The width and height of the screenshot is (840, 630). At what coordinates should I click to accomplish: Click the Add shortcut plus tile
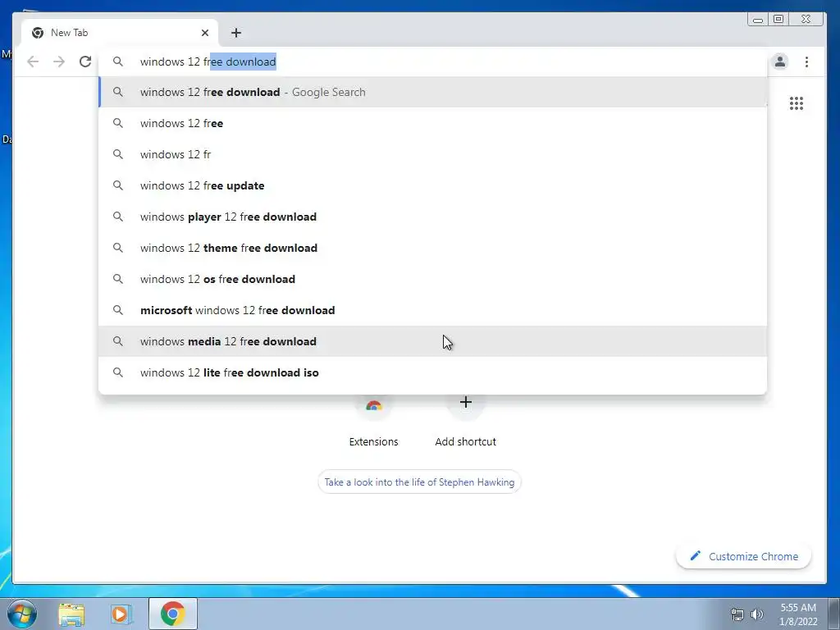point(466,423)
